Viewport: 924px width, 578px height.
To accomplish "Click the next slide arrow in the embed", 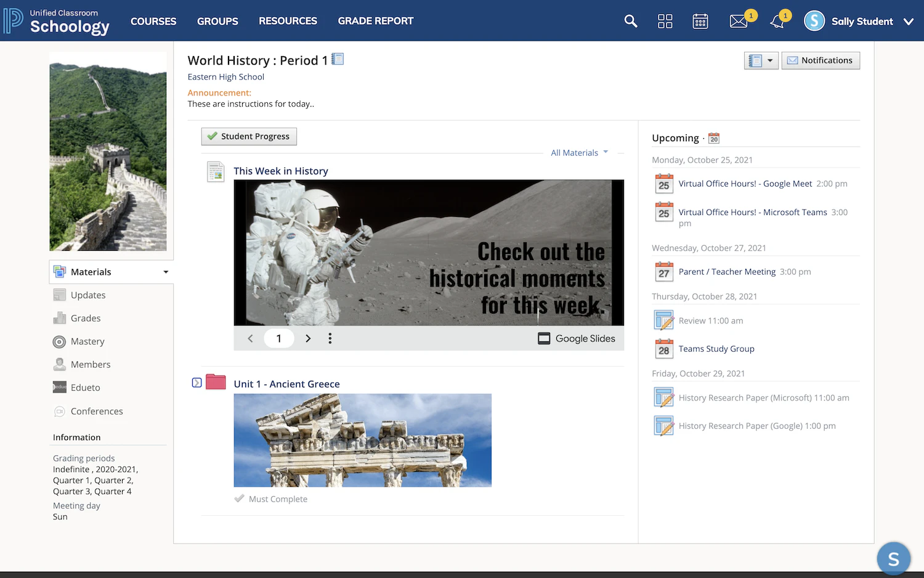I will [308, 338].
